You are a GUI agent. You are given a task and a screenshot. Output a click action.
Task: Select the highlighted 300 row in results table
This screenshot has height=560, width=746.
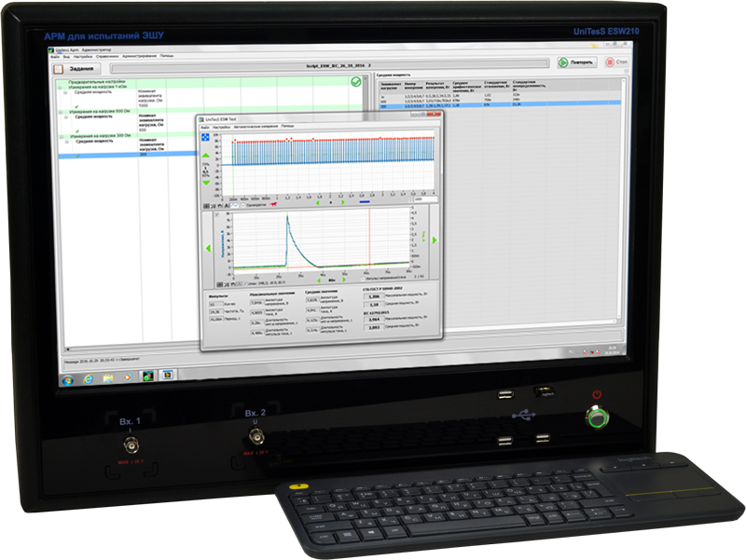pos(485,105)
